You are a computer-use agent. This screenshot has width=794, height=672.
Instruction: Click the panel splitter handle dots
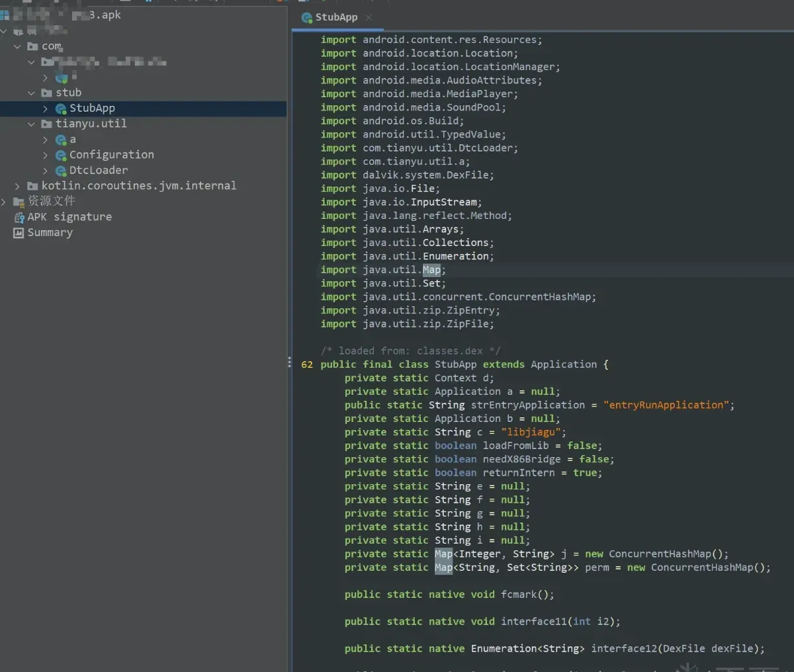(x=289, y=362)
